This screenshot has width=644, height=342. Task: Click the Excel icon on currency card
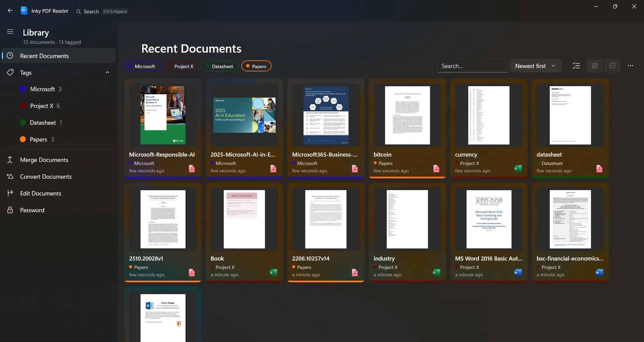pos(518,169)
